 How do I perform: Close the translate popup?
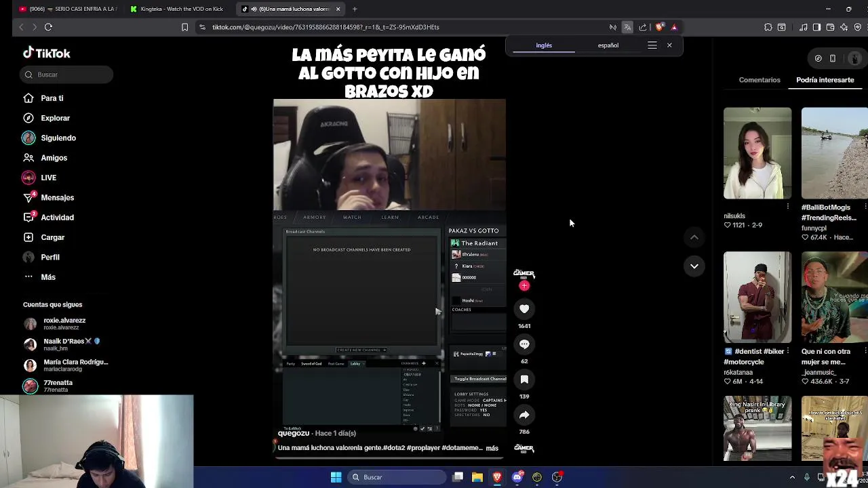tap(669, 45)
